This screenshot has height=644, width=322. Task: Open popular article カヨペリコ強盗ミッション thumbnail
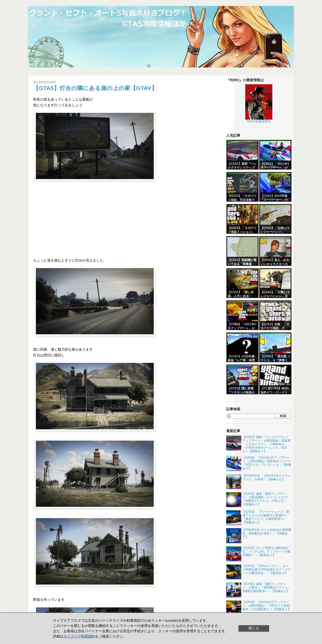point(242,219)
